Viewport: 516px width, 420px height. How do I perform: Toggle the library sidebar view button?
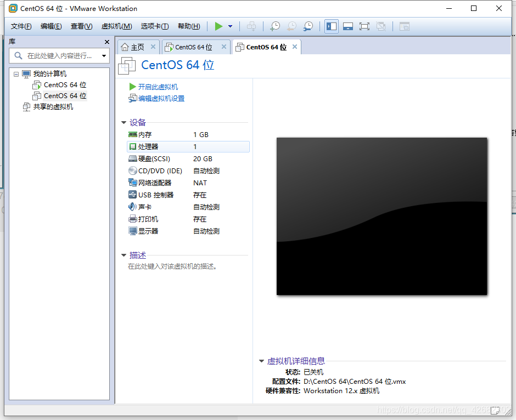[332, 26]
